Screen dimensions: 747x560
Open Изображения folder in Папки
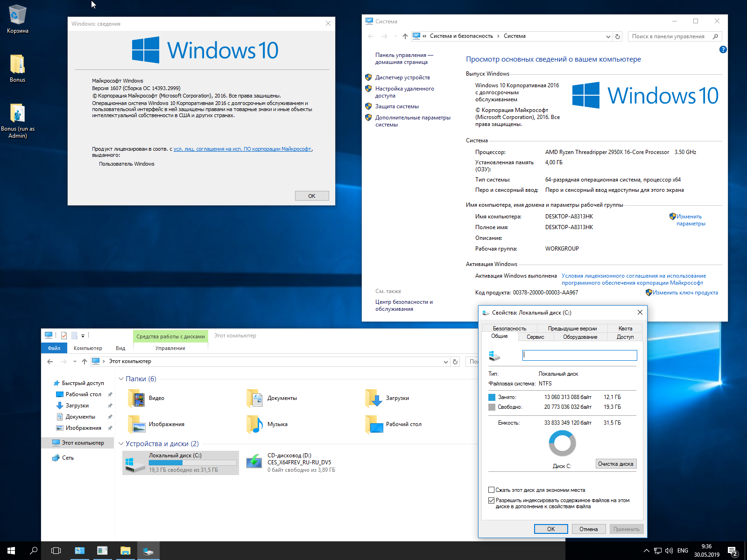(156, 424)
